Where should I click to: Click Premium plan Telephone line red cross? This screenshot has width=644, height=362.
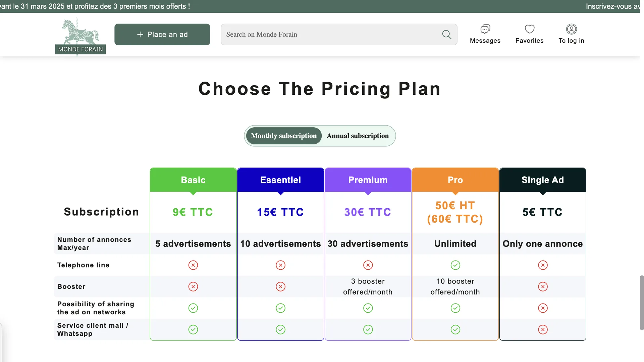click(x=368, y=265)
